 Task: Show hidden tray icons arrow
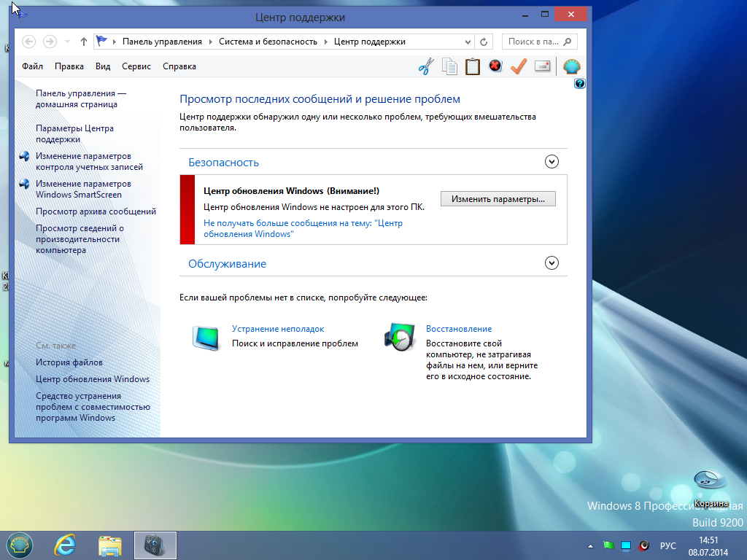(591, 545)
